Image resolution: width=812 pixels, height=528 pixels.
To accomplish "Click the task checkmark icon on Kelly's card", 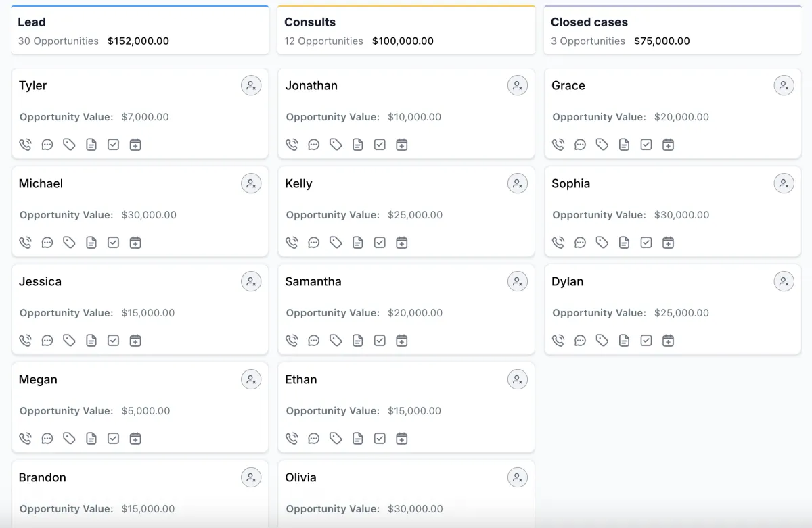I will [380, 242].
